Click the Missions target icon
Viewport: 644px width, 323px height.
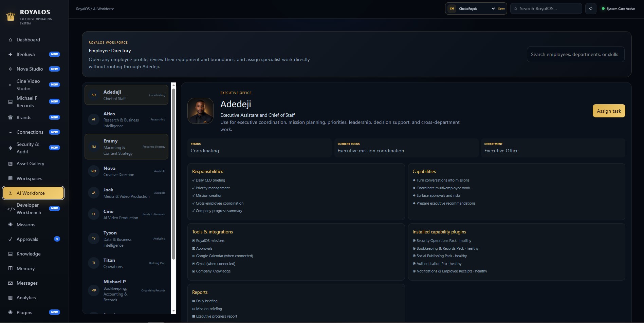tap(10, 225)
